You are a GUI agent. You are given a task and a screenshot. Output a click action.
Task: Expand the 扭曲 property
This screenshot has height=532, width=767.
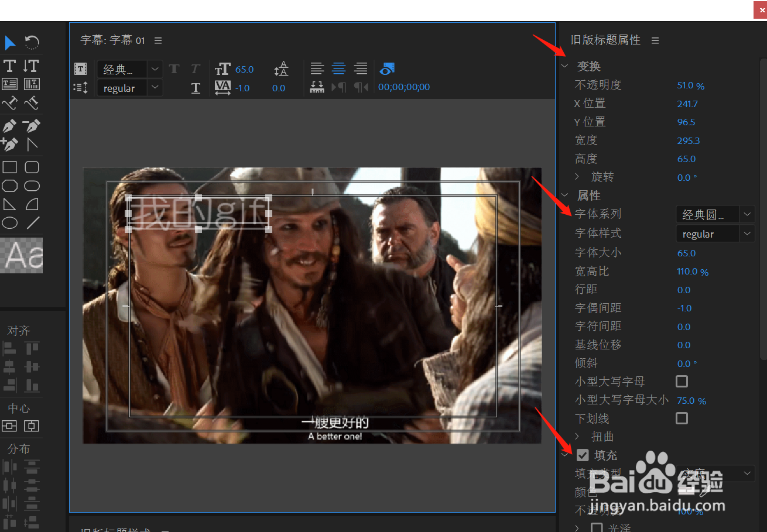(577, 436)
